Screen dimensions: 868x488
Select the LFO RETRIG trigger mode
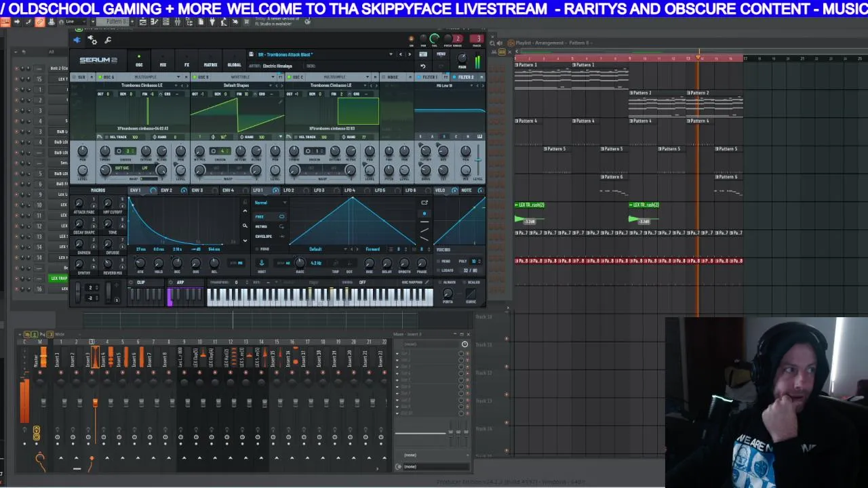click(270, 226)
